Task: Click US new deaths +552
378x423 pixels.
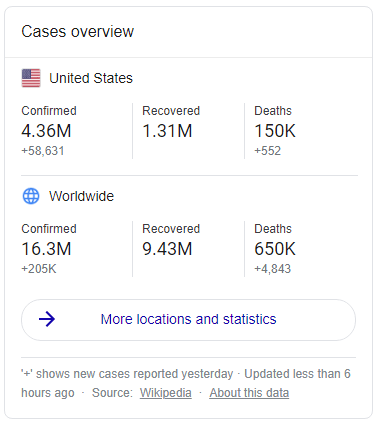Action: 268,151
